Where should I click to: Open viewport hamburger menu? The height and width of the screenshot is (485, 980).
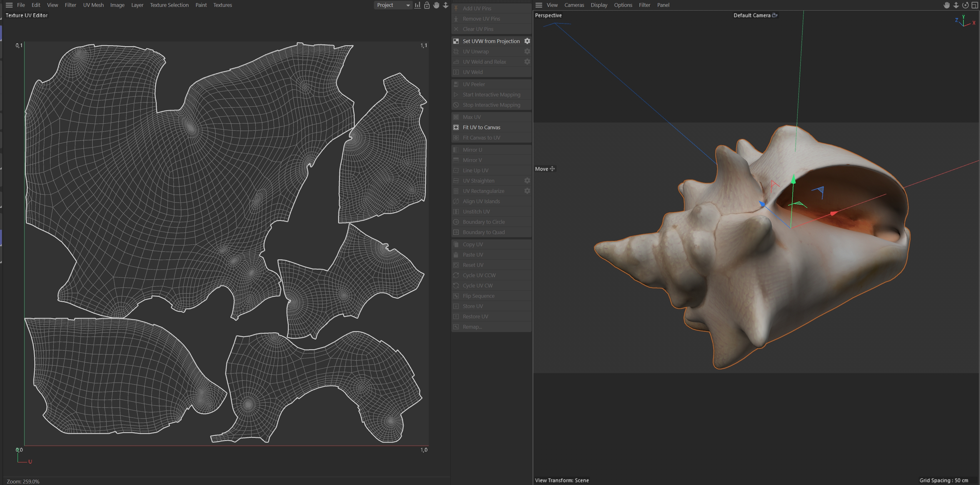539,5
